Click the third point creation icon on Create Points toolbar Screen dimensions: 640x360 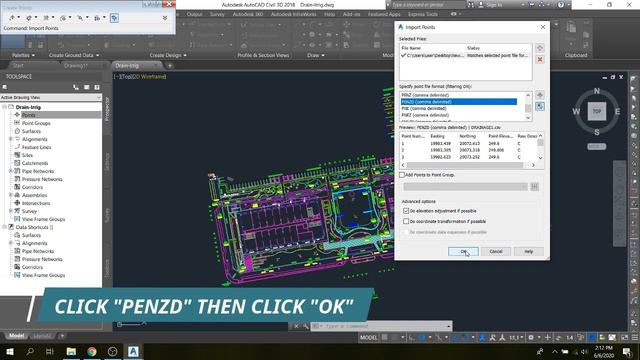[x=47, y=18]
